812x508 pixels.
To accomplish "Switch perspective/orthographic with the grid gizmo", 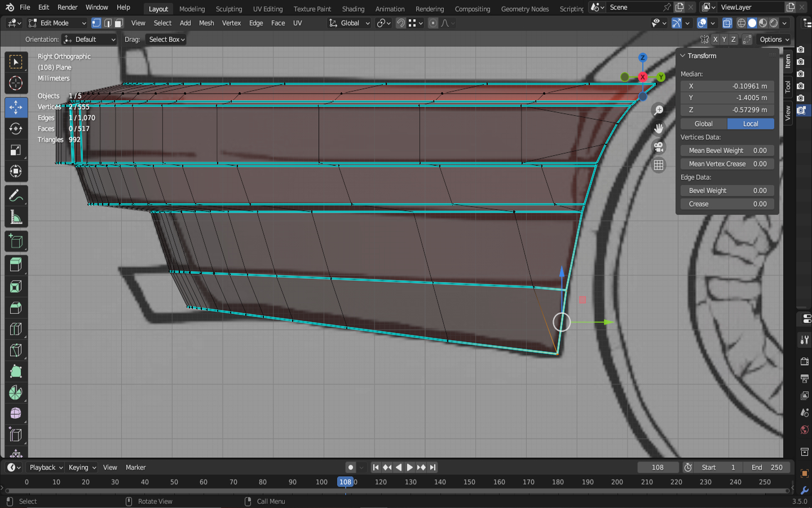I will click(x=659, y=165).
